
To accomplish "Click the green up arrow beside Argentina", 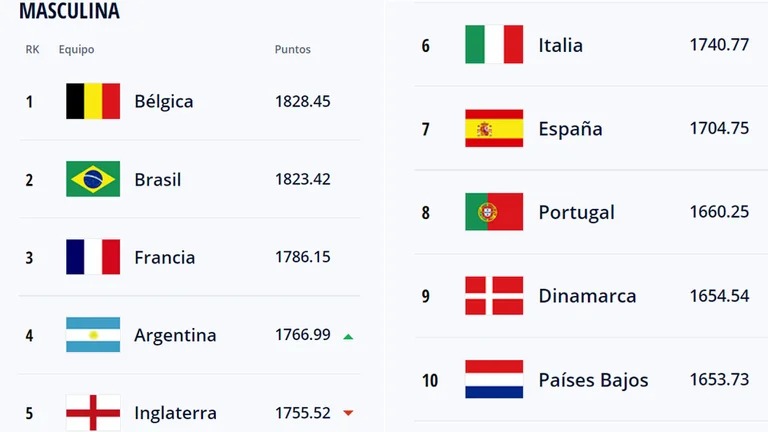I will (x=348, y=336).
